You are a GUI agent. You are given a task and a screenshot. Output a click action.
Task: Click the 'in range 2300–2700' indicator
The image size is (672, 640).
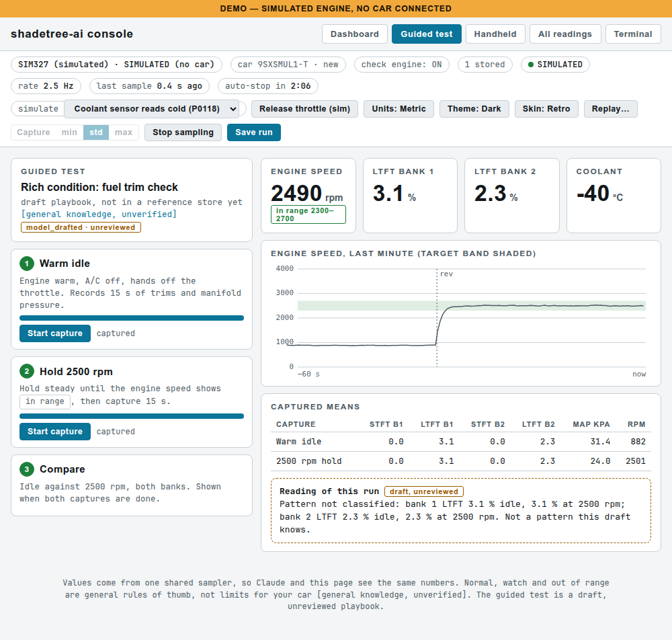click(x=308, y=214)
